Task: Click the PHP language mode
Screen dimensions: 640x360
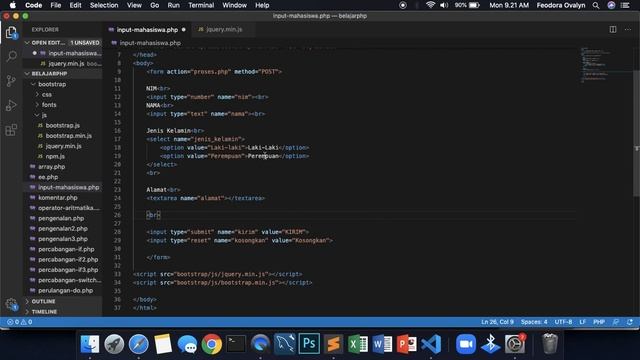Action: (x=599, y=322)
